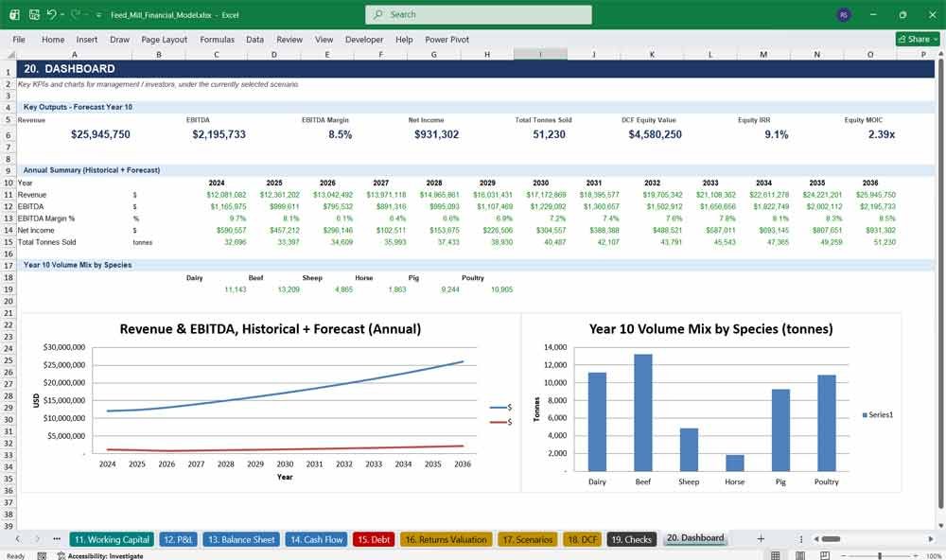
Task: Open the user account avatar
Action: tap(844, 14)
